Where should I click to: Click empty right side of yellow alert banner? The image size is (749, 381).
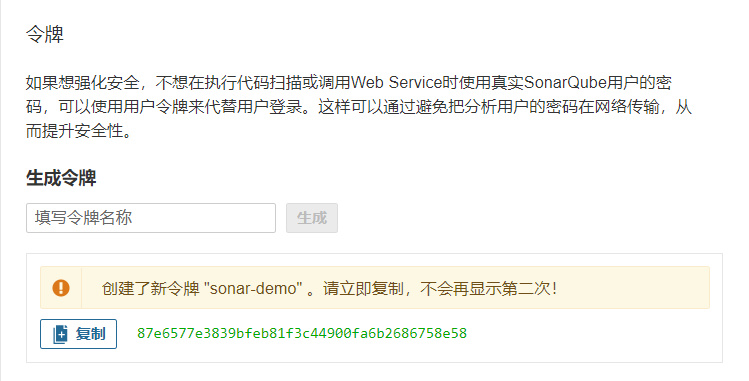click(631, 288)
